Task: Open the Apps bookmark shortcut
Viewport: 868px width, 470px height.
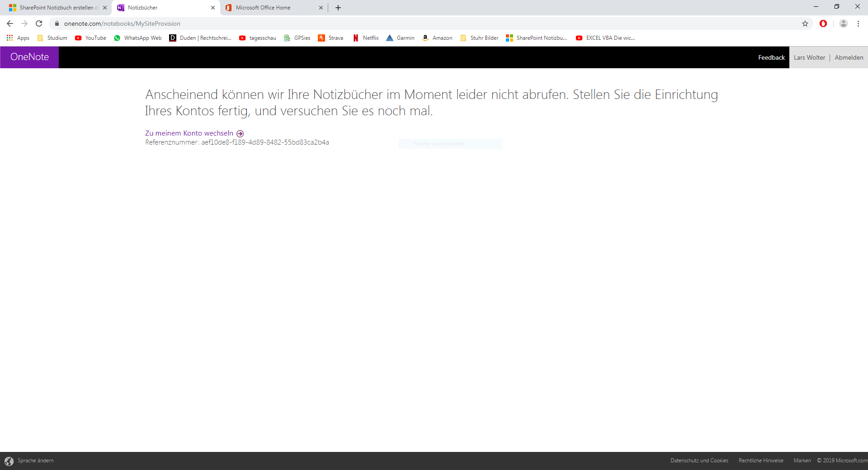Action: pyautogui.click(x=18, y=38)
